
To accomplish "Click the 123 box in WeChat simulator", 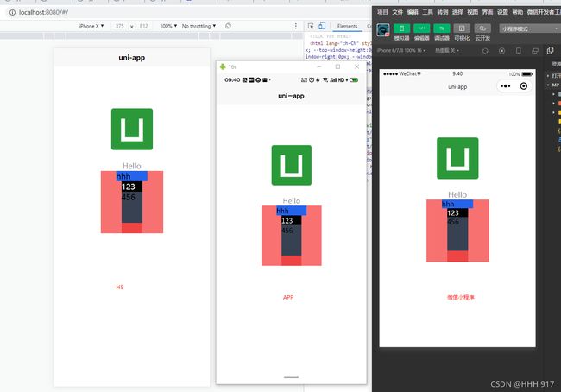I will pyautogui.click(x=457, y=212).
